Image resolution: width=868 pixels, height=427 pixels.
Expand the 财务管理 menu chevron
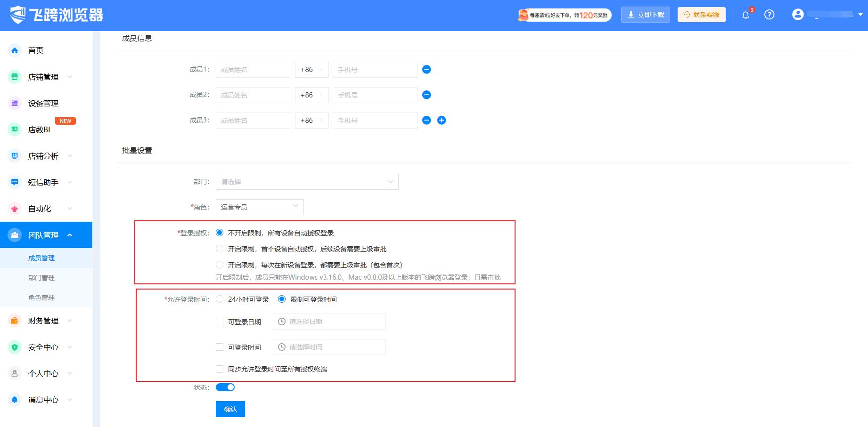pyautogui.click(x=70, y=321)
